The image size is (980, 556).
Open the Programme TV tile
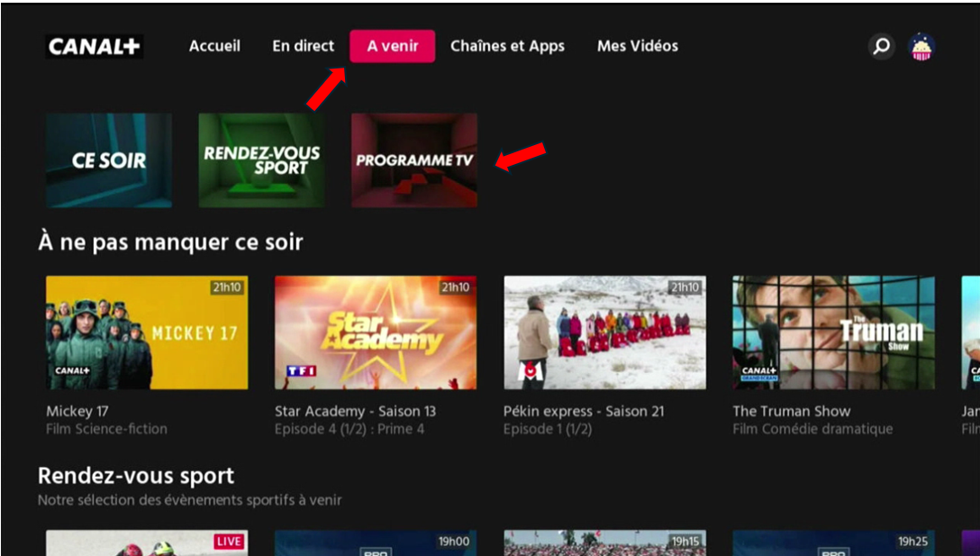(414, 160)
